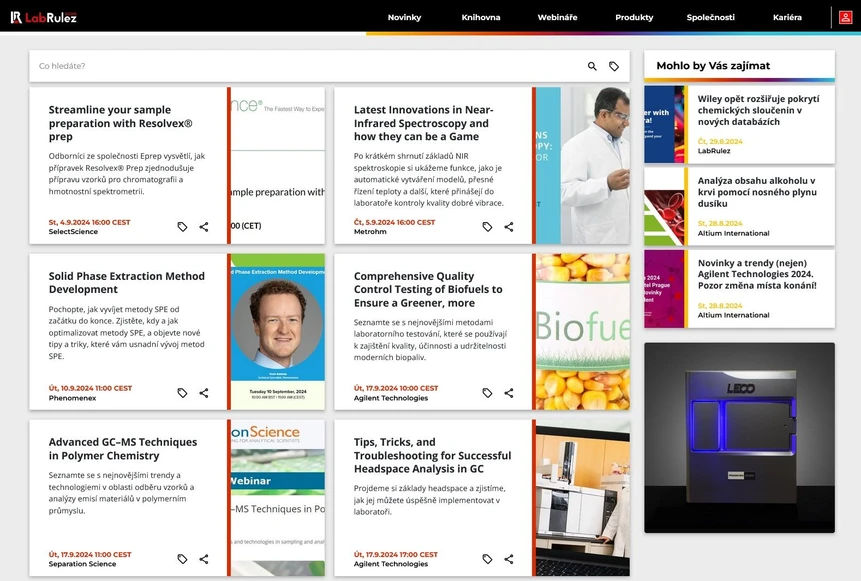Open the Novinky menu item

point(404,17)
